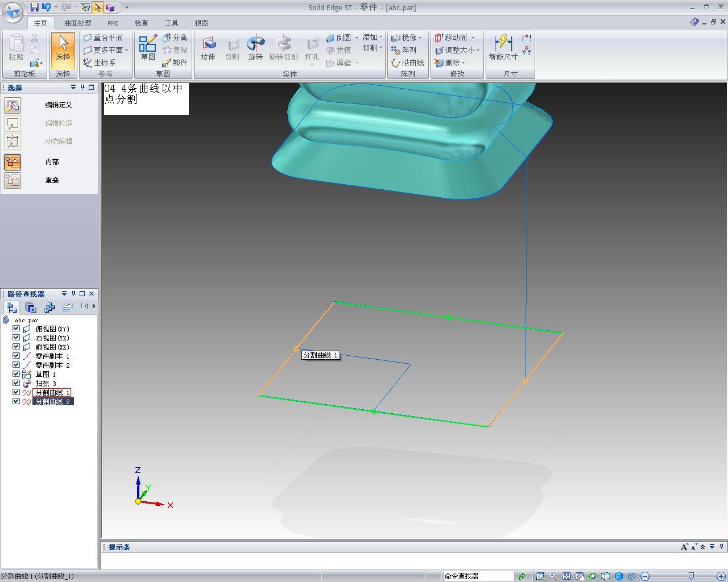Click the 编辑定义 (Edit Definition) icon
This screenshot has height=582, width=728.
point(13,105)
